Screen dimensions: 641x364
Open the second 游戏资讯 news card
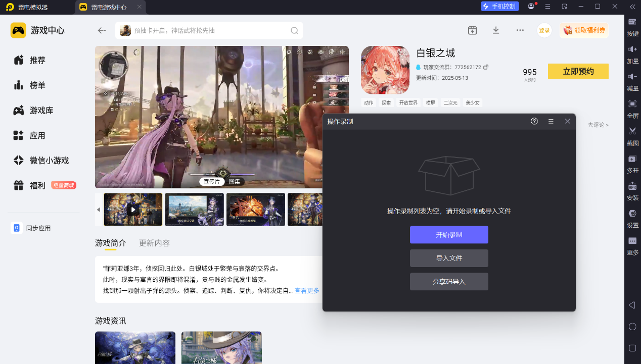coord(222,348)
